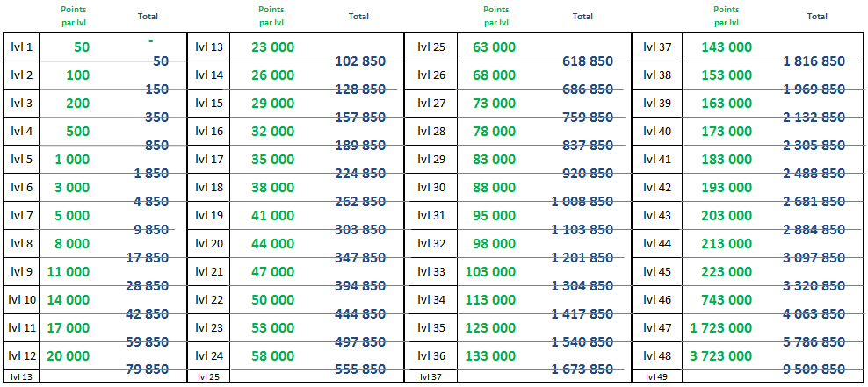Select total value 1 008 850
This screenshot has height=387, width=868.
coord(582,201)
